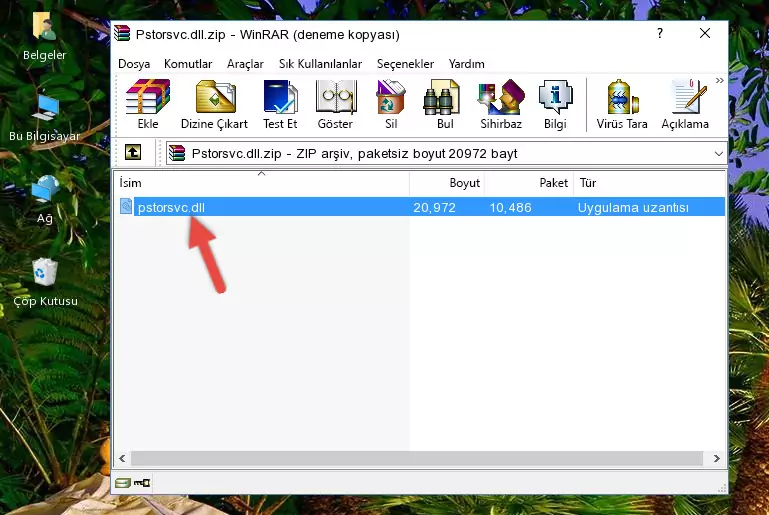Click the help question mark button
The width and height of the screenshot is (769, 515).
tap(660, 33)
